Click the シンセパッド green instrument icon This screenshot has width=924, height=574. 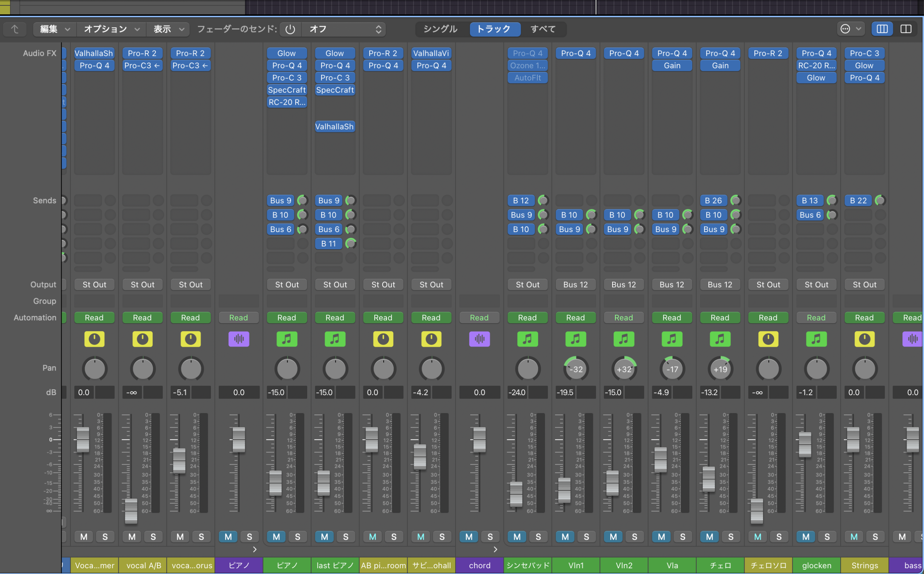(528, 339)
